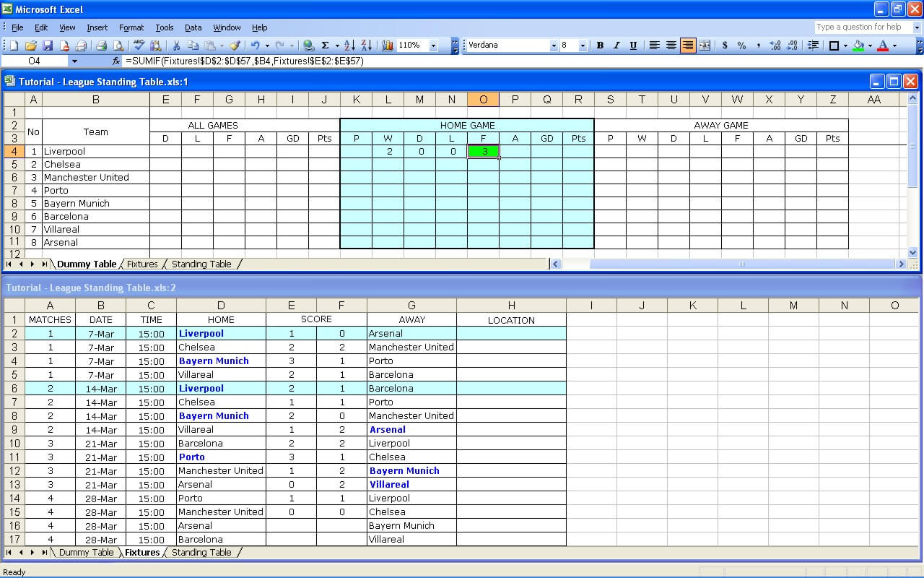Screen dimensions: 924x578
Task: Select Dummy Table tab in the bottom window
Action: pyautogui.click(x=86, y=553)
